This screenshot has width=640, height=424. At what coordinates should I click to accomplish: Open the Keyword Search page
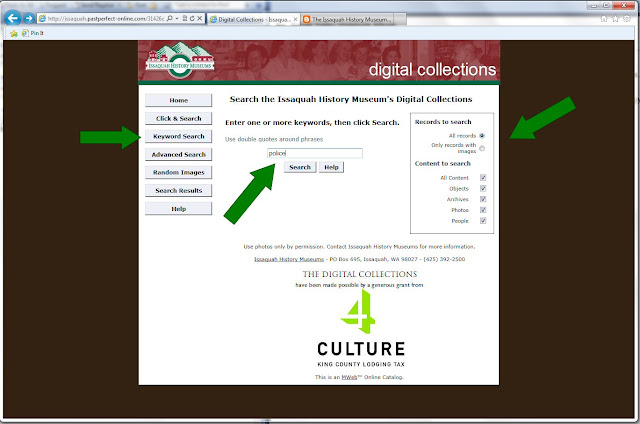[178, 136]
